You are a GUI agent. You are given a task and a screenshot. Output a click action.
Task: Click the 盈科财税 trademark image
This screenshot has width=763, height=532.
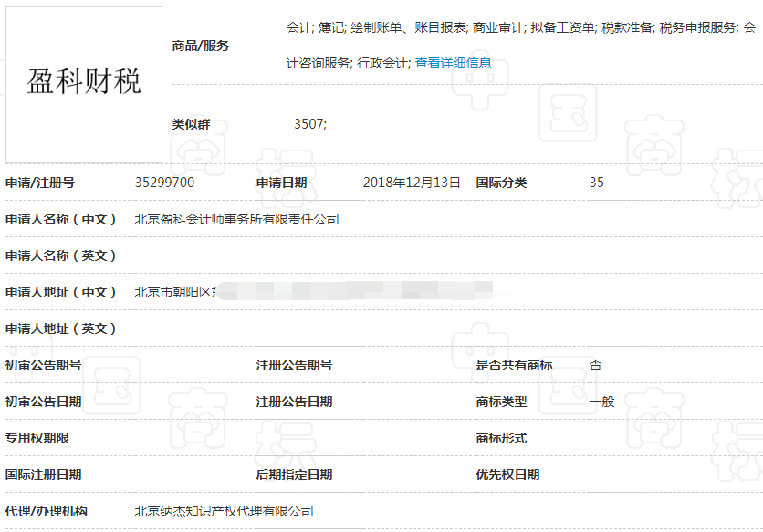(x=82, y=83)
